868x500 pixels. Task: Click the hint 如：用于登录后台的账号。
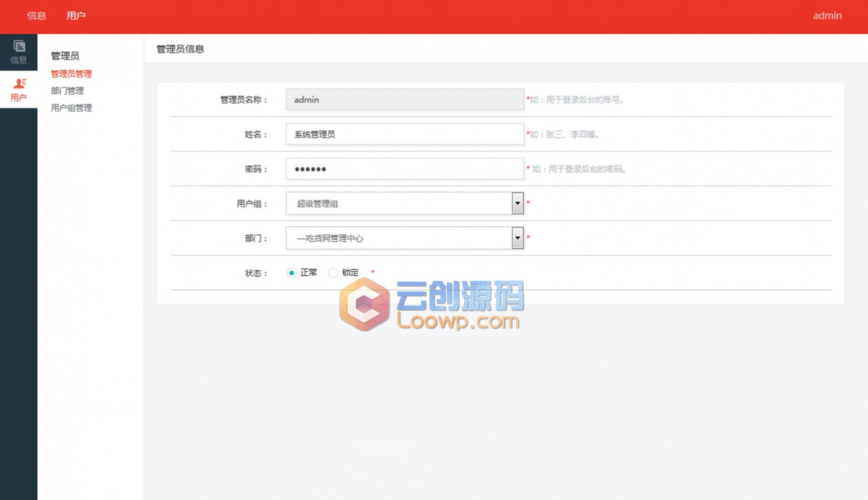(577, 100)
